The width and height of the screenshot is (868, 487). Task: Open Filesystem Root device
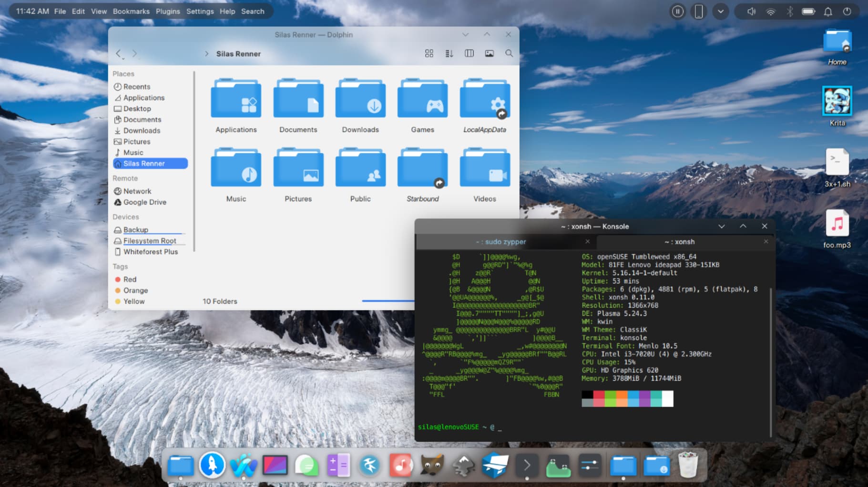pos(150,240)
